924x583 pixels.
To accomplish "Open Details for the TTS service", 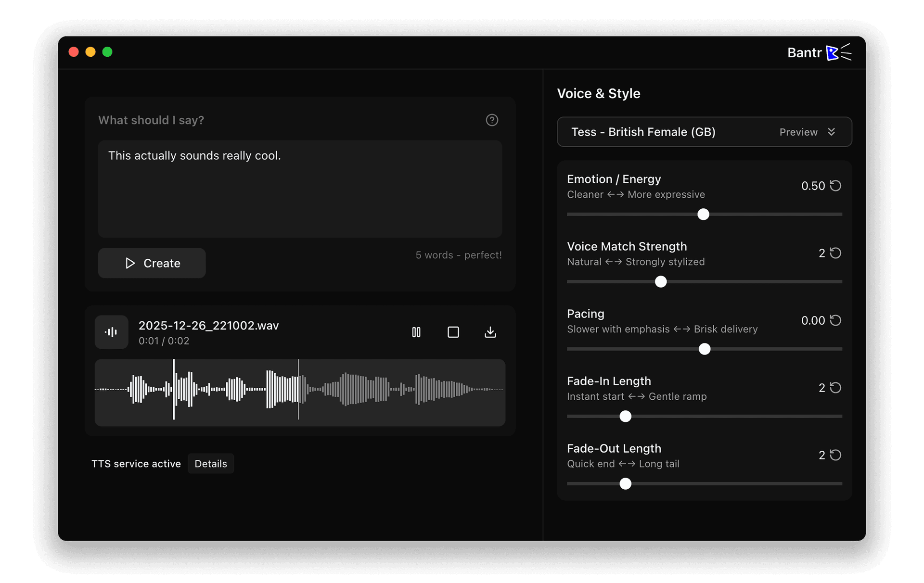I will point(210,463).
